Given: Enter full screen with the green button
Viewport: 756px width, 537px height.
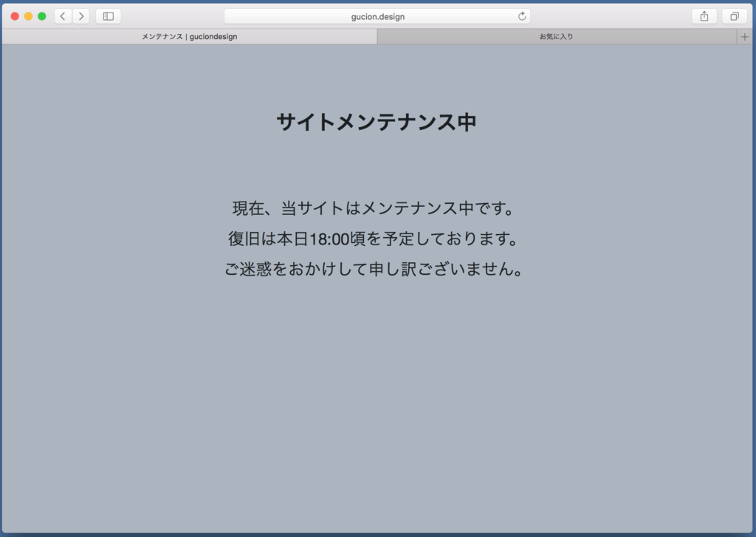Looking at the screenshot, I should coord(42,16).
